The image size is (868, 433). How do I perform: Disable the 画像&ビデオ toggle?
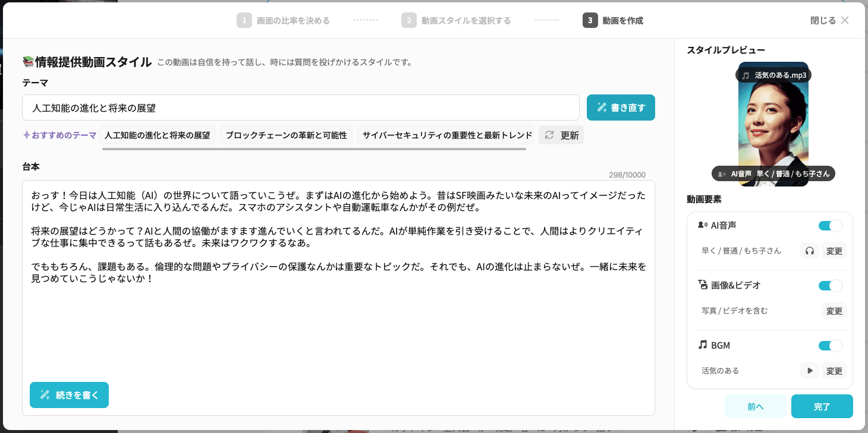tap(830, 286)
